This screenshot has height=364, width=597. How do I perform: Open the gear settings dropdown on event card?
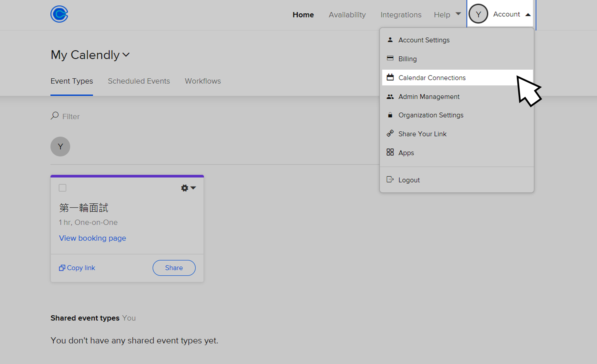188,188
